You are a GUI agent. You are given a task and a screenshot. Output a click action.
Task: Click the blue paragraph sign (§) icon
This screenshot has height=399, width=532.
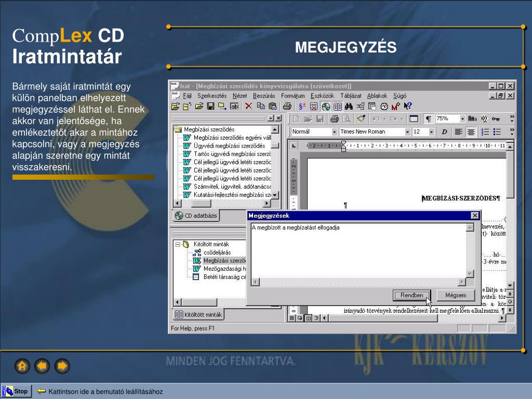pyautogui.click(x=302, y=107)
